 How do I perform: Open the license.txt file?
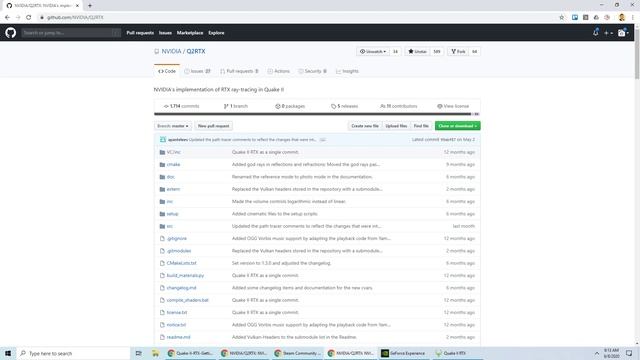pyautogui.click(x=177, y=312)
